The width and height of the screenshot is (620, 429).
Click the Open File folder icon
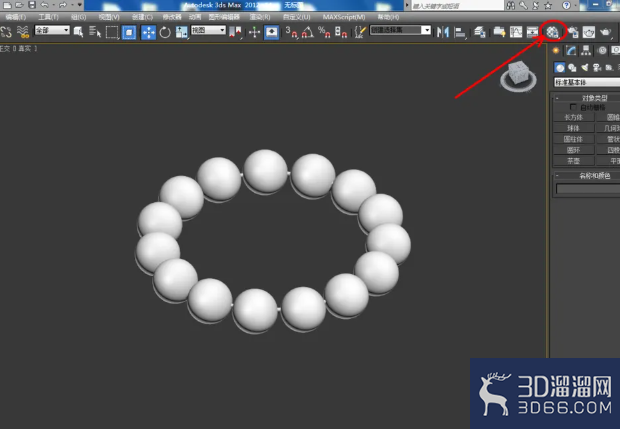pyautogui.click(x=20, y=5)
